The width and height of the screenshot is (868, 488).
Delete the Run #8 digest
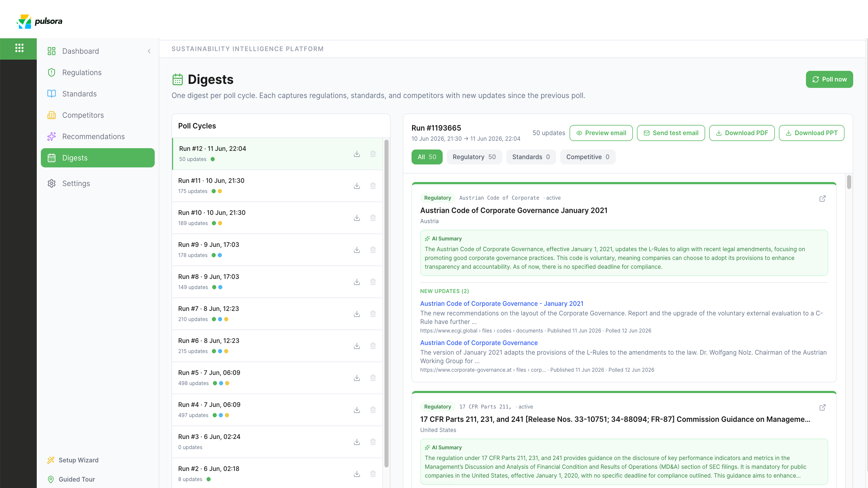click(x=373, y=282)
